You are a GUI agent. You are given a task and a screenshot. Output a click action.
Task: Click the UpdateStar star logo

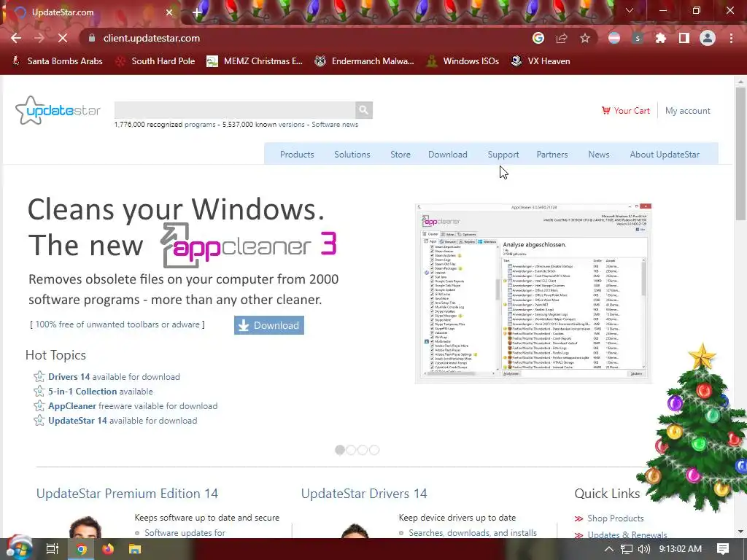[x=58, y=111]
